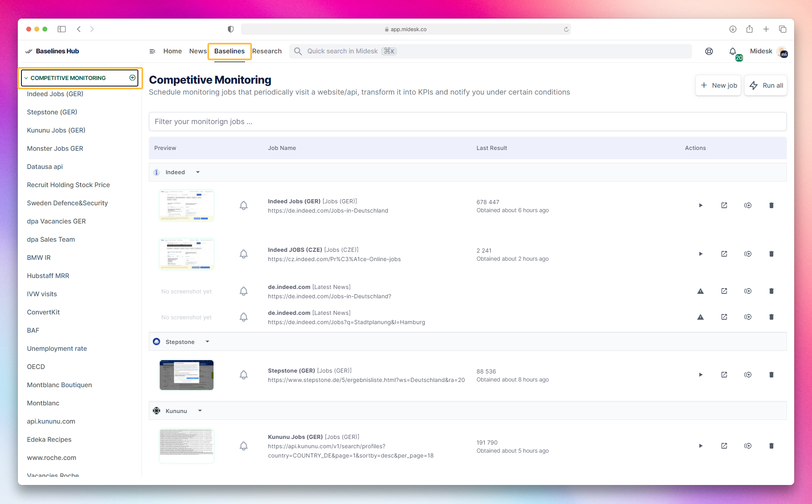
Task: Open the News tab
Action: click(198, 51)
